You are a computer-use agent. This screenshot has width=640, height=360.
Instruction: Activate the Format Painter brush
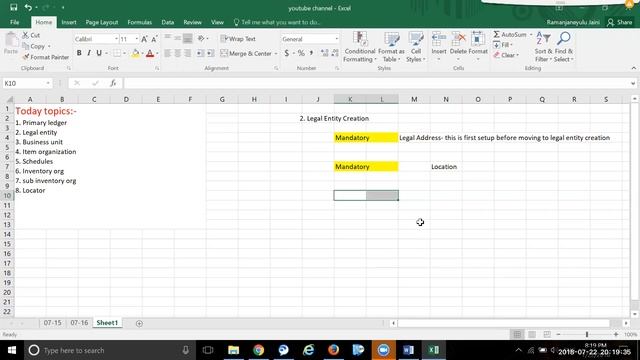tap(26, 57)
